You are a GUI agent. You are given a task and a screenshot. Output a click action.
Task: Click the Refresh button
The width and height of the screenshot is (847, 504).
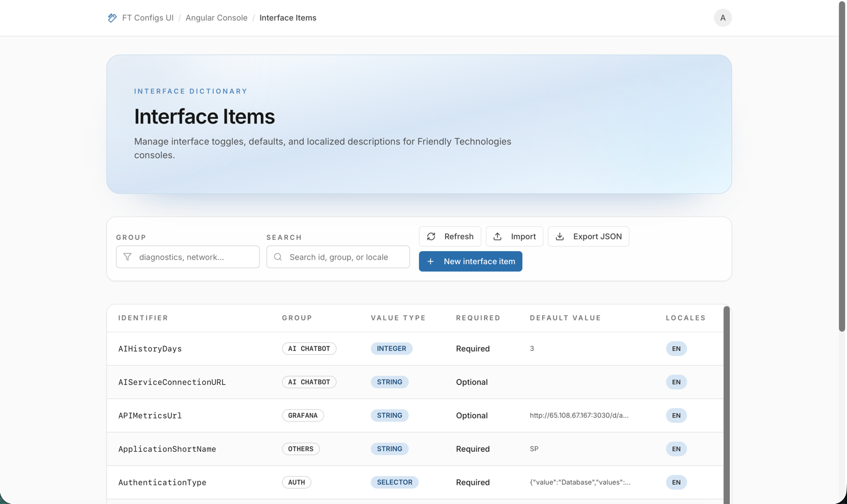pyautogui.click(x=450, y=236)
